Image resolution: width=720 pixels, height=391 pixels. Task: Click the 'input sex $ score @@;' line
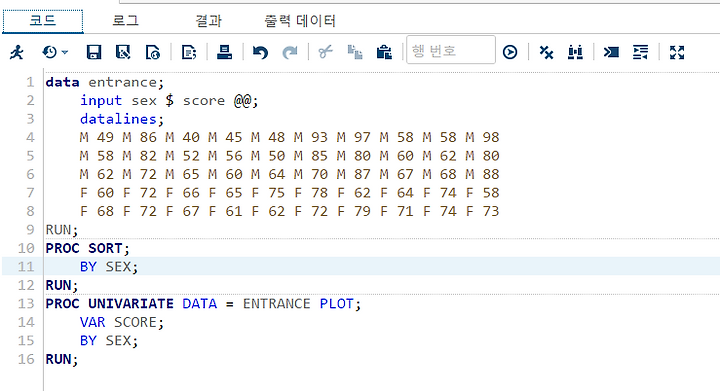[x=169, y=101]
